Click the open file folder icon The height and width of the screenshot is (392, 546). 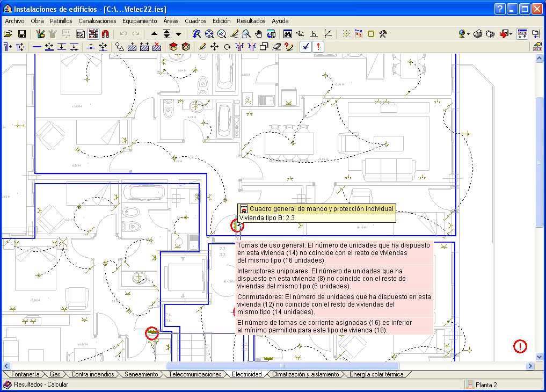tap(8, 34)
